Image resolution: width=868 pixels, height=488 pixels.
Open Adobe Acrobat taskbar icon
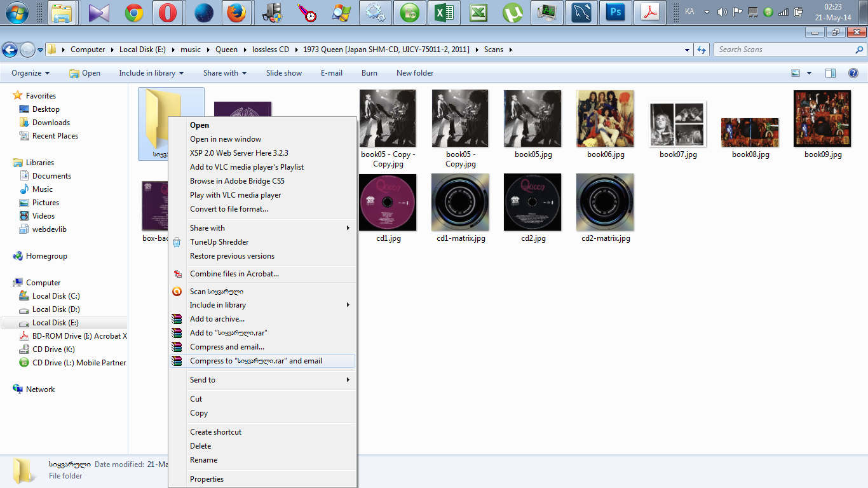[649, 12]
